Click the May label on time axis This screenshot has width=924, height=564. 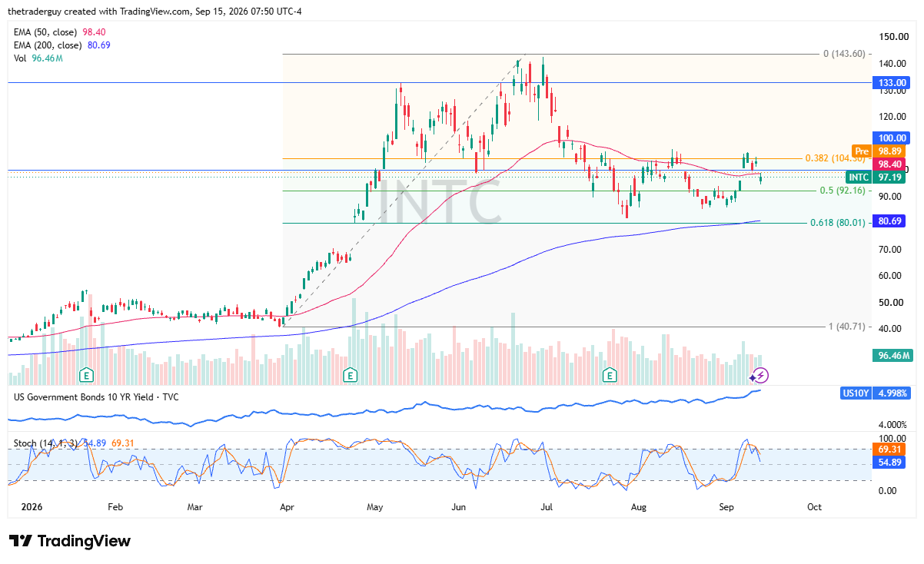click(x=375, y=507)
